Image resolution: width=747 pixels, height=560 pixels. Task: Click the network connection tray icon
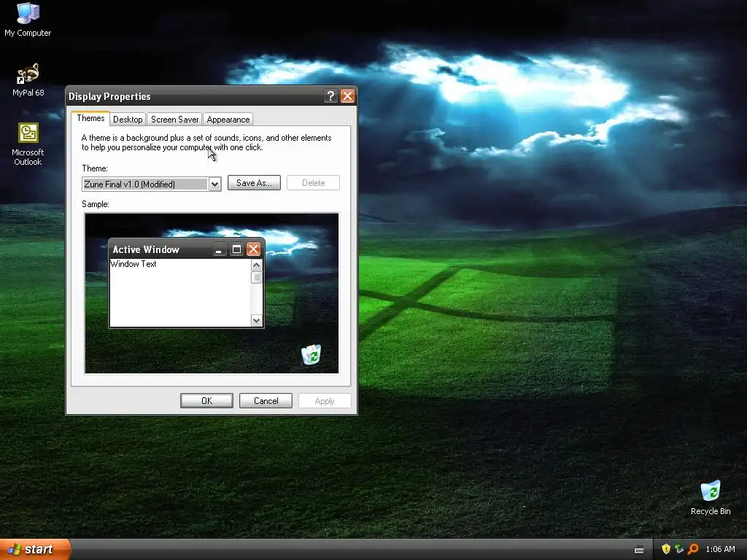679,549
